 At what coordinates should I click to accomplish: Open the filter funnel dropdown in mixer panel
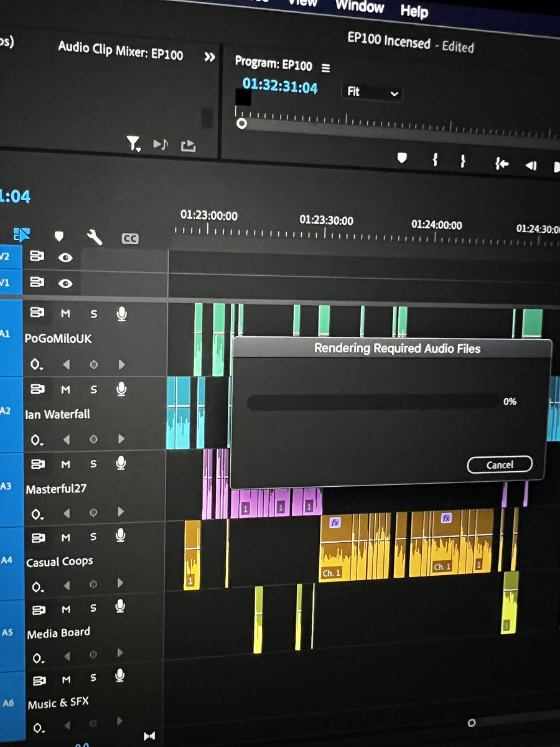(134, 144)
